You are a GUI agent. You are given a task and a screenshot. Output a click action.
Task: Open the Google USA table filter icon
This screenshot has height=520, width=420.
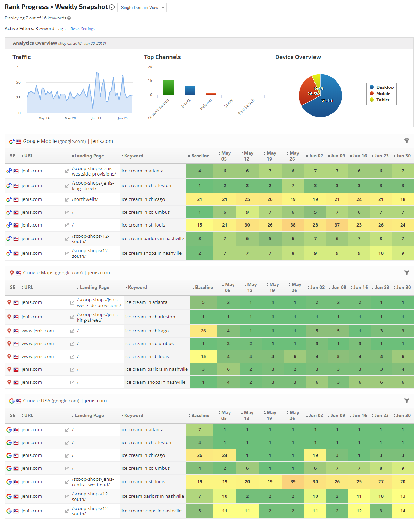(406, 400)
